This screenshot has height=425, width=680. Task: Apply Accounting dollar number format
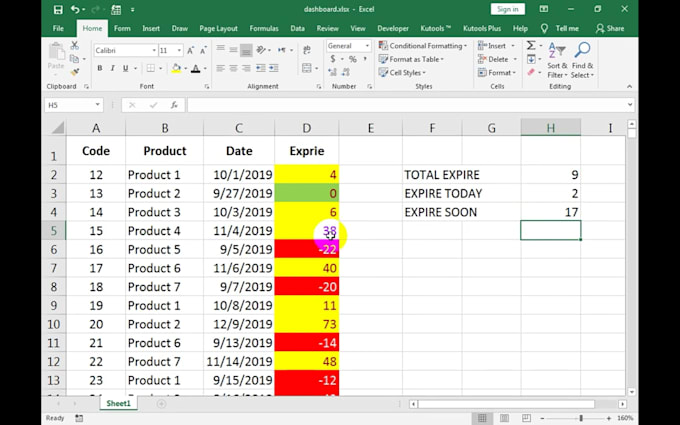(x=333, y=59)
